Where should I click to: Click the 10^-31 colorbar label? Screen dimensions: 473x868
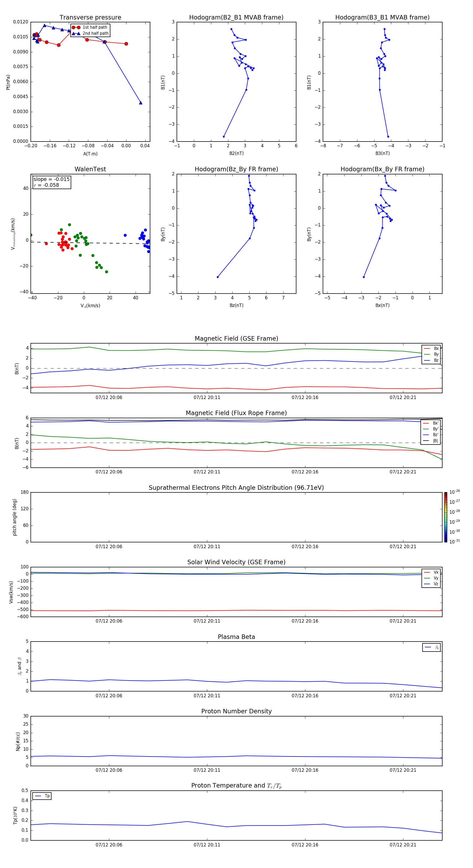(455, 542)
